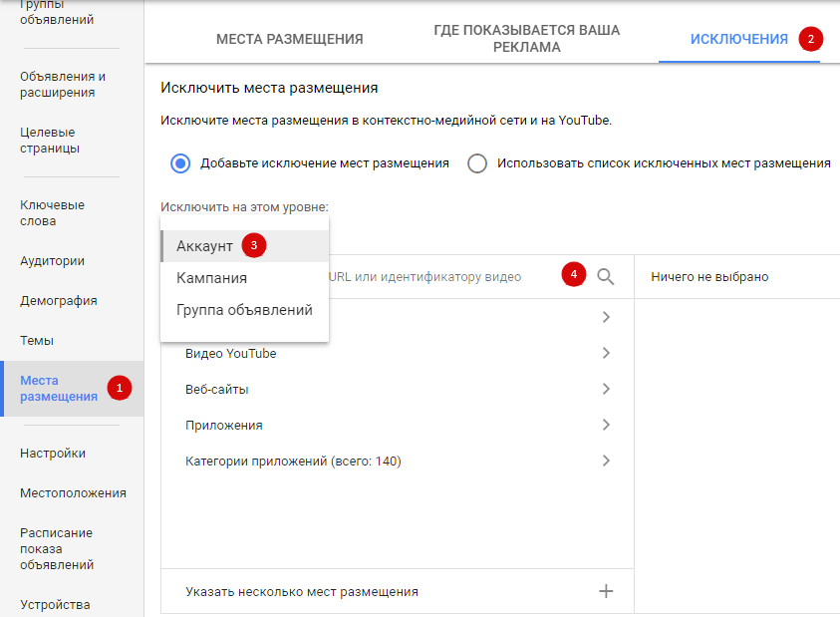Expand the 'Веб-сайты' category chevron
840x617 pixels.
coord(606,390)
